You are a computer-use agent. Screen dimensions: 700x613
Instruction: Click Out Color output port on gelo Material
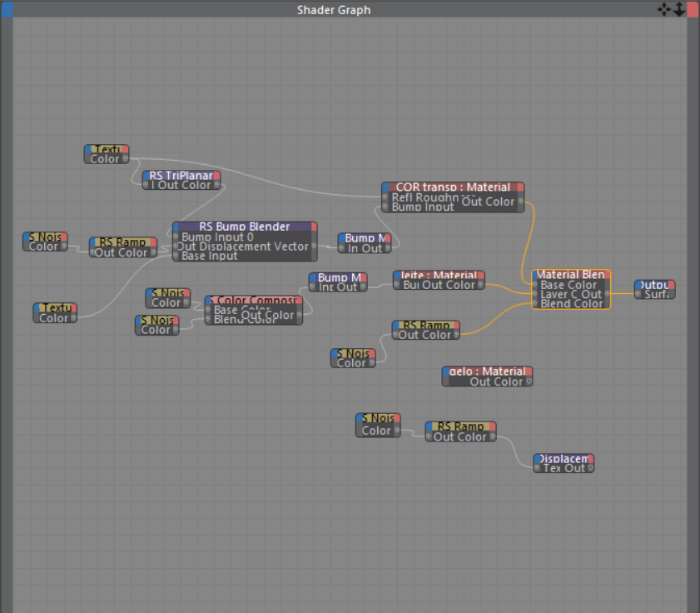pos(529,381)
